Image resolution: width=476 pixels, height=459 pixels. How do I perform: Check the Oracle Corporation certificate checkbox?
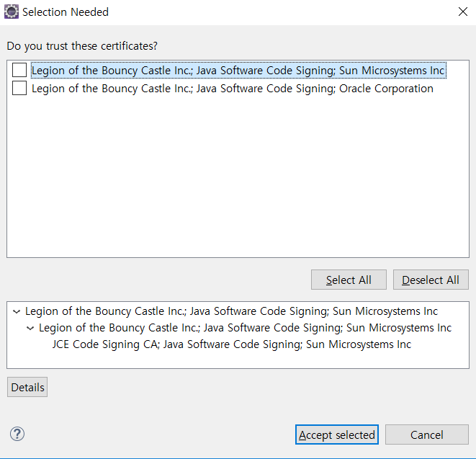(19, 89)
